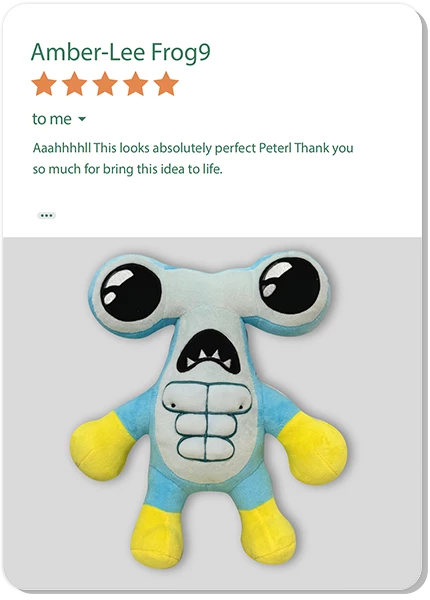Image resolution: width=430 pixels, height=600 pixels.
Task: Expand the trimmed content ellipsis icon
Action: point(46,215)
